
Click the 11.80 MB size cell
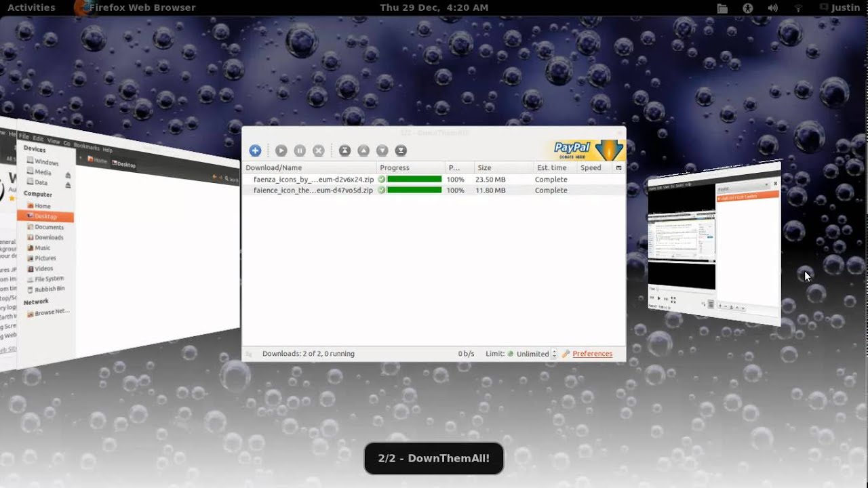click(491, 190)
